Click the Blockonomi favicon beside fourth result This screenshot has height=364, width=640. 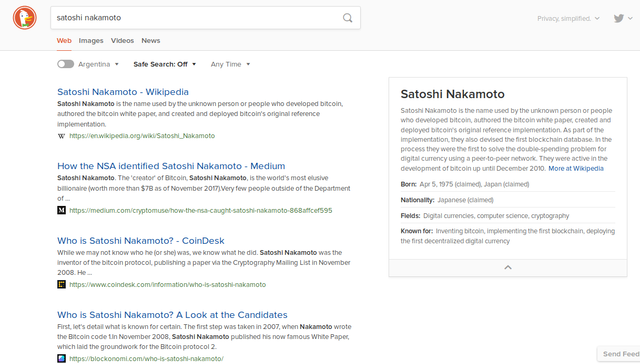(x=61, y=359)
